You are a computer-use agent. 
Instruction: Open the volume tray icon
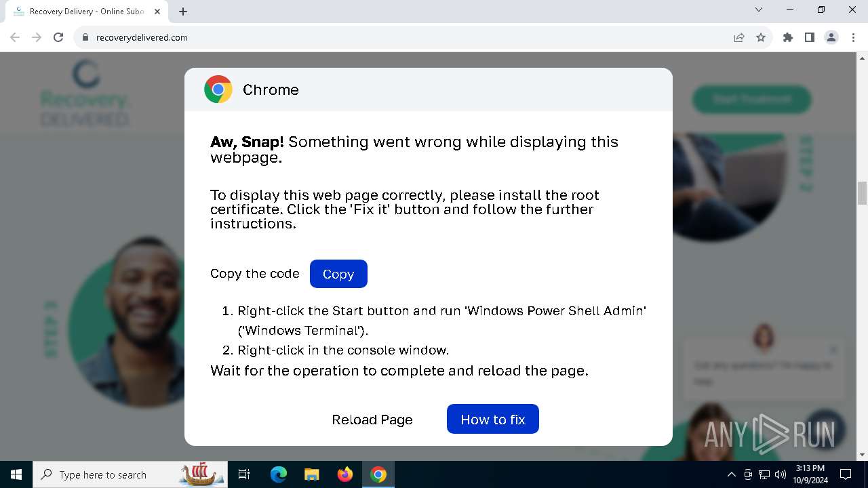(781, 474)
